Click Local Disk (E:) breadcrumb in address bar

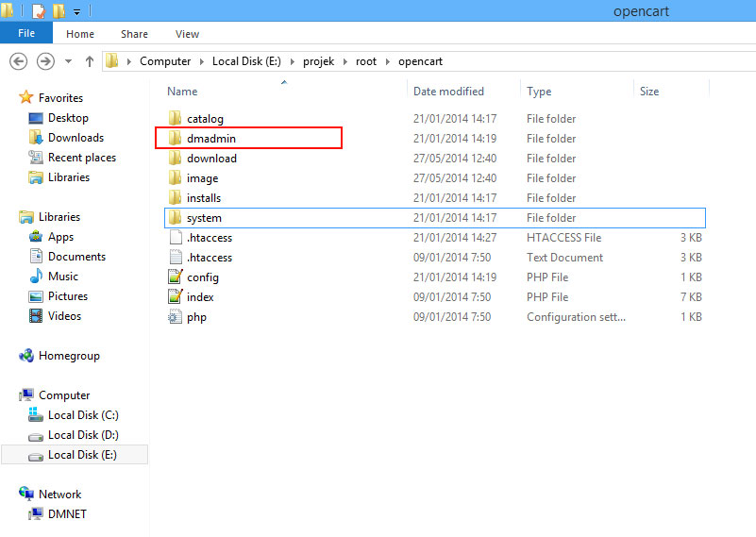(246, 61)
